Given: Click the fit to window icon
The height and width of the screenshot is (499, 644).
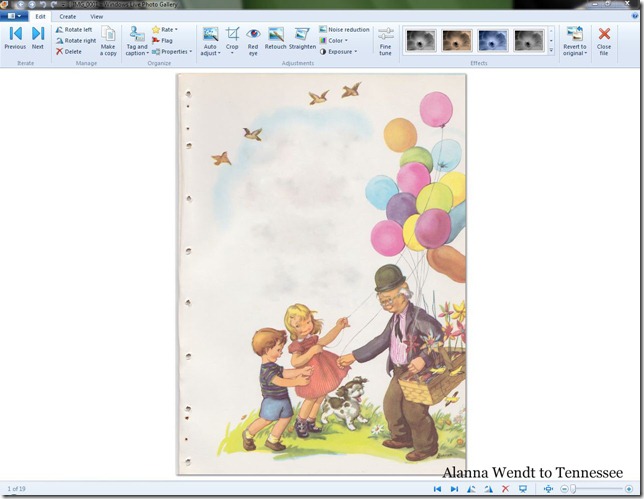Looking at the screenshot, I should pyautogui.click(x=548, y=489).
